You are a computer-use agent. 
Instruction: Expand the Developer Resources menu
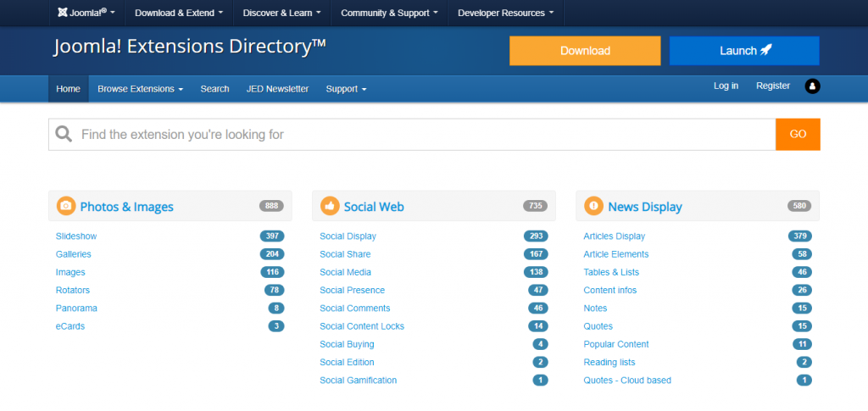coord(505,13)
